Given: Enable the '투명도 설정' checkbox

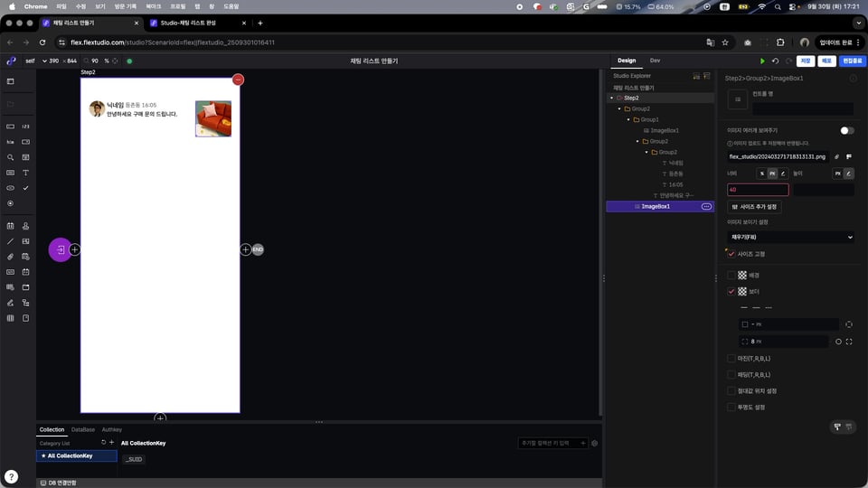Looking at the screenshot, I should point(731,407).
